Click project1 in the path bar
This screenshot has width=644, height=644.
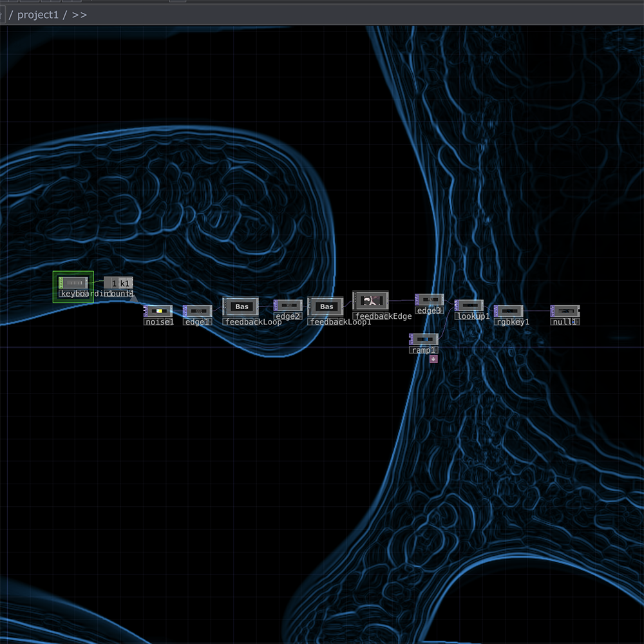tap(37, 15)
